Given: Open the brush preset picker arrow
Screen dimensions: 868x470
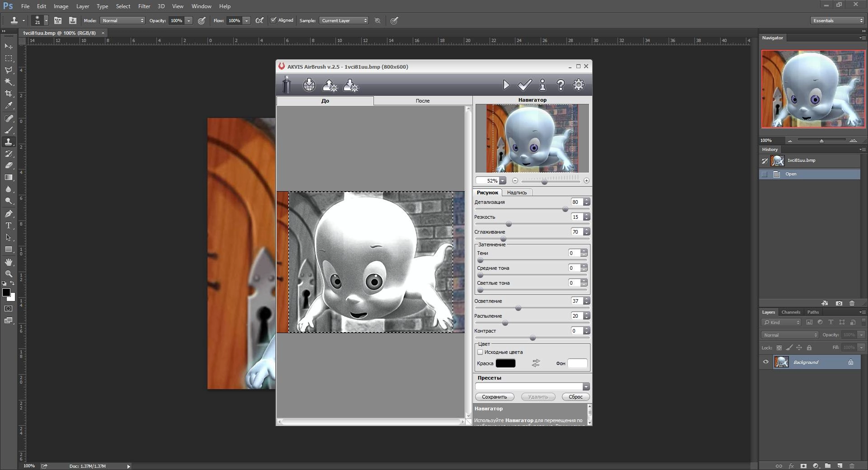Looking at the screenshot, I should click(46, 20).
